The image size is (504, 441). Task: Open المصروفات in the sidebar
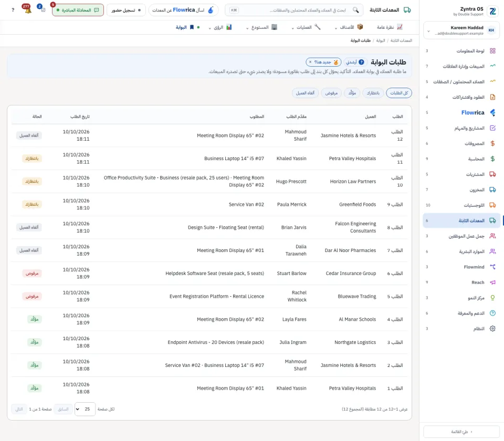tap(461, 143)
